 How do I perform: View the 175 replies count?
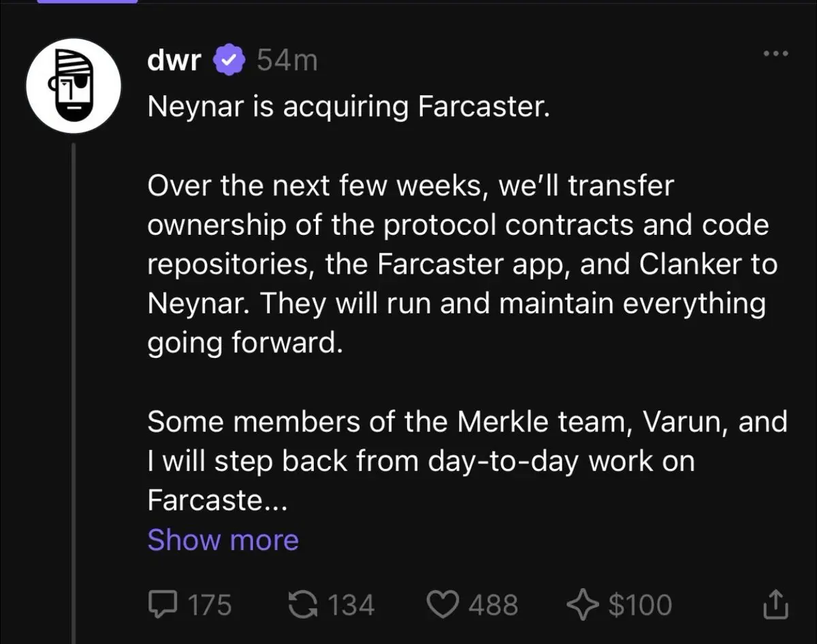point(209,605)
